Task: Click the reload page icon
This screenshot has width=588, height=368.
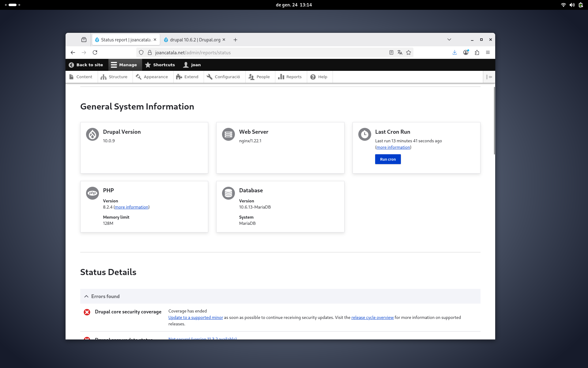Action: 95,52
